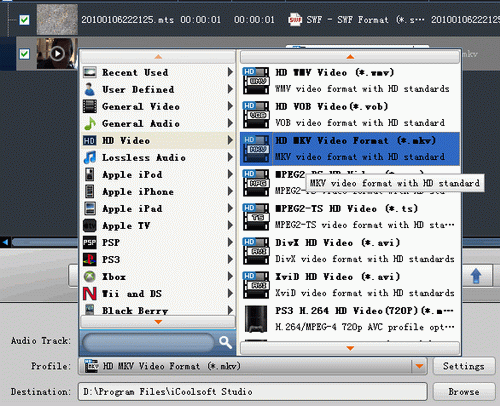Click the Apple iPhone device icon
500x406 pixels.
[90, 191]
